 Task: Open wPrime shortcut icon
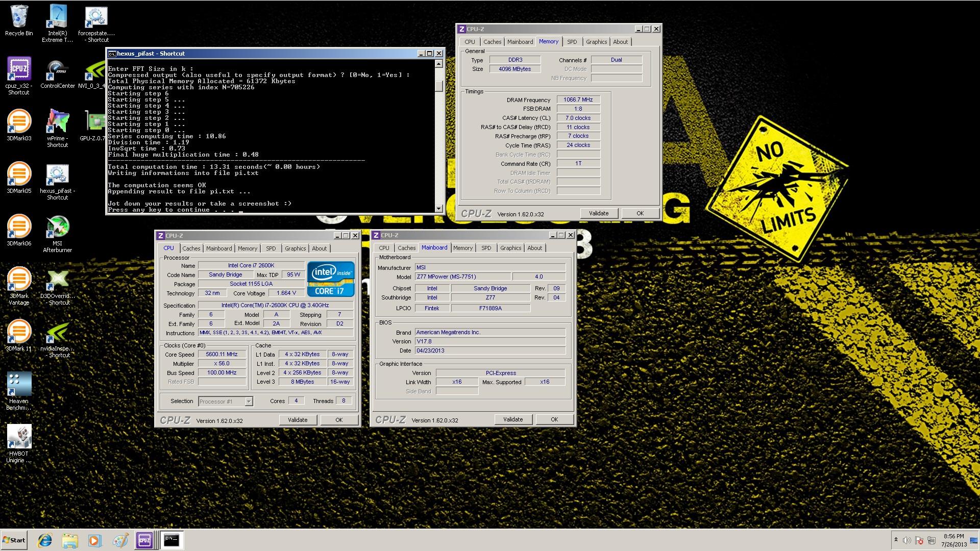point(57,128)
